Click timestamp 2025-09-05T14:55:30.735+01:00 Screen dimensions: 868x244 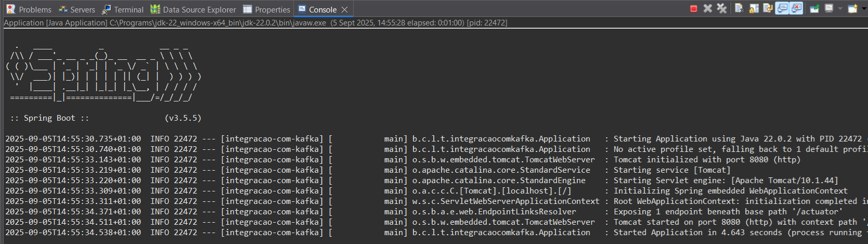tap(73, 139)
